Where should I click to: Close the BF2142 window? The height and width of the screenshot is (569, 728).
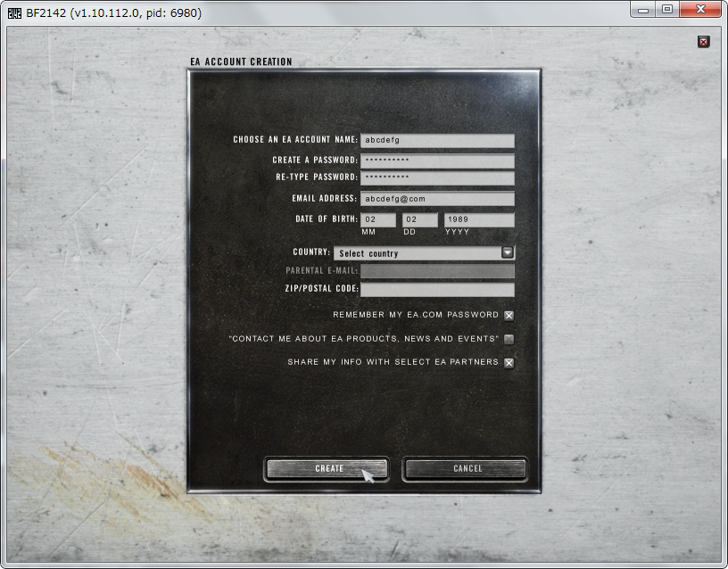[700, 10]
